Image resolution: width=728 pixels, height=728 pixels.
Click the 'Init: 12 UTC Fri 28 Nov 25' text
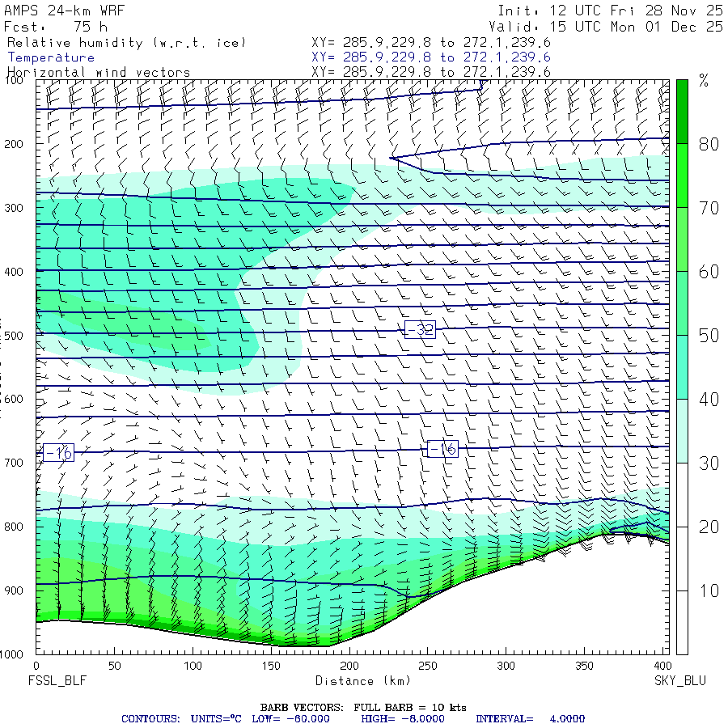610,11
